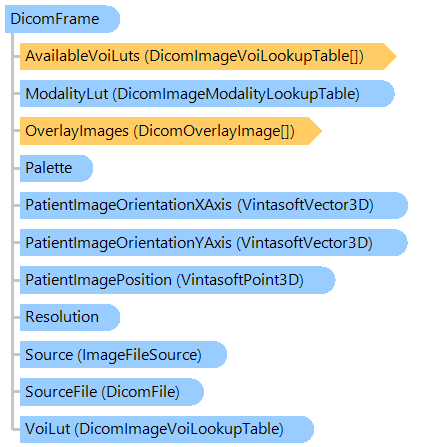The width and height of the screenshot is (426, 447).
Task: Open the AvailableVoiLuts property name
Action: click(83, 56)
